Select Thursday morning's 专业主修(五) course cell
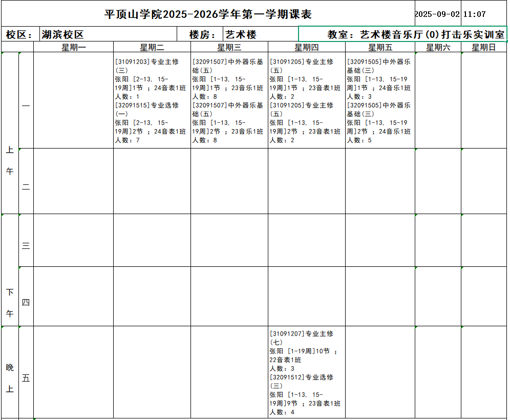 point(306,100)
